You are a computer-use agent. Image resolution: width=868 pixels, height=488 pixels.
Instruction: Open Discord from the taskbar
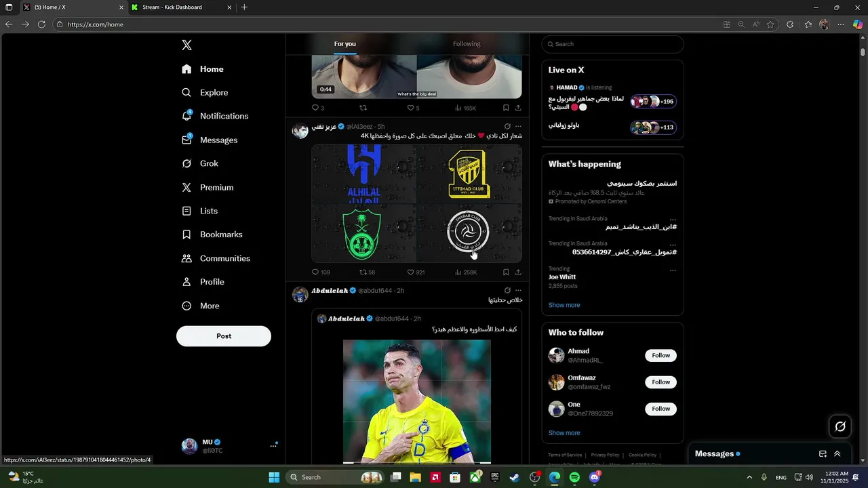595,477
